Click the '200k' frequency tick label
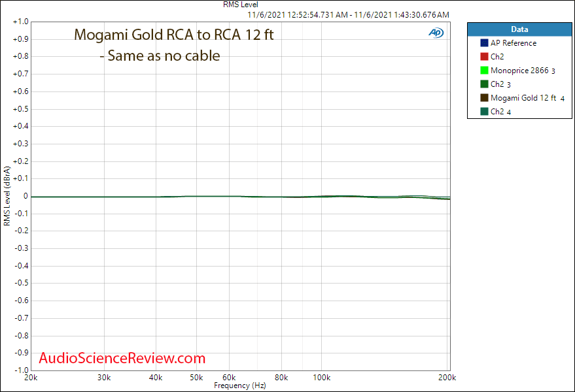Screen dimensions: 575x392 447,378
